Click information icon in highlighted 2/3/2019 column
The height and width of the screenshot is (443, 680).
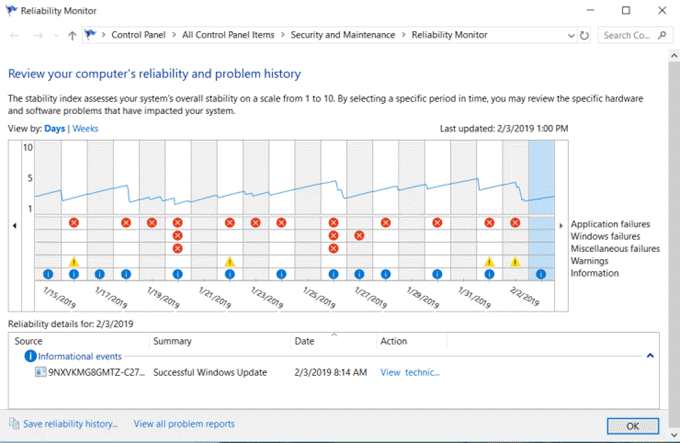point(541,274)
